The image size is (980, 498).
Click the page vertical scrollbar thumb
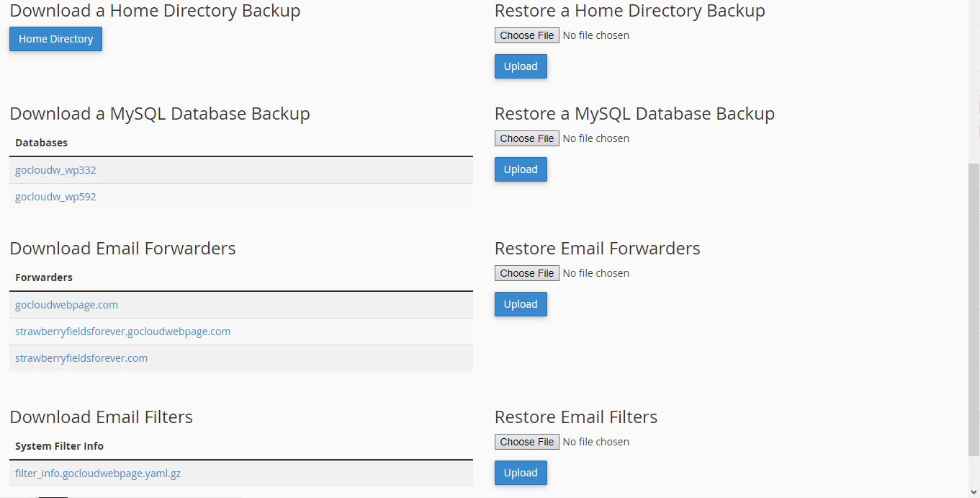(974, 310)
